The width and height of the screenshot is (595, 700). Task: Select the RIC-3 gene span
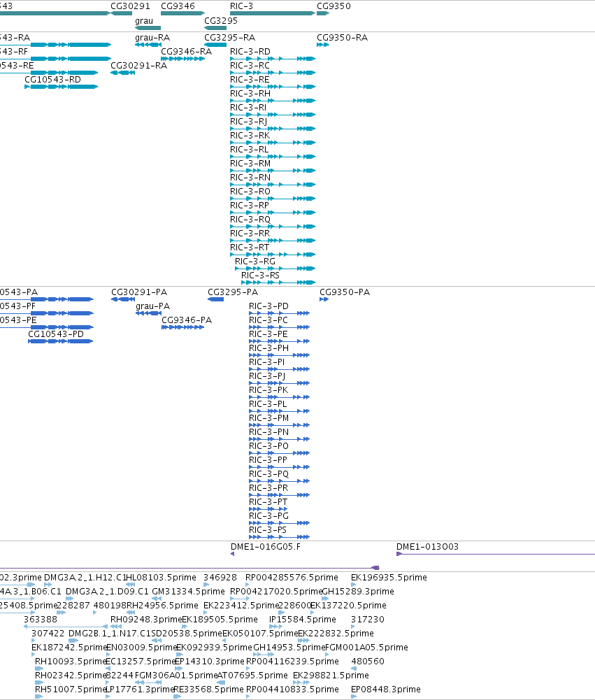coord(273,13)
